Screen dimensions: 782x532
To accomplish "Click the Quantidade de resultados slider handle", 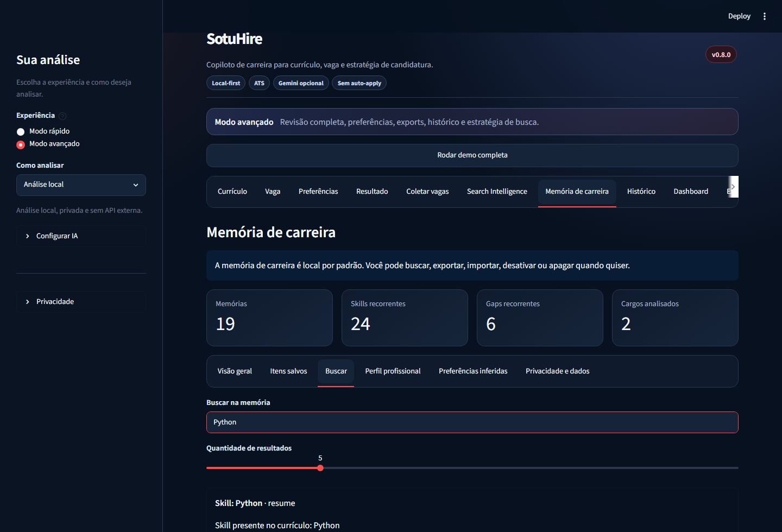I will click(x=320, y=468).
